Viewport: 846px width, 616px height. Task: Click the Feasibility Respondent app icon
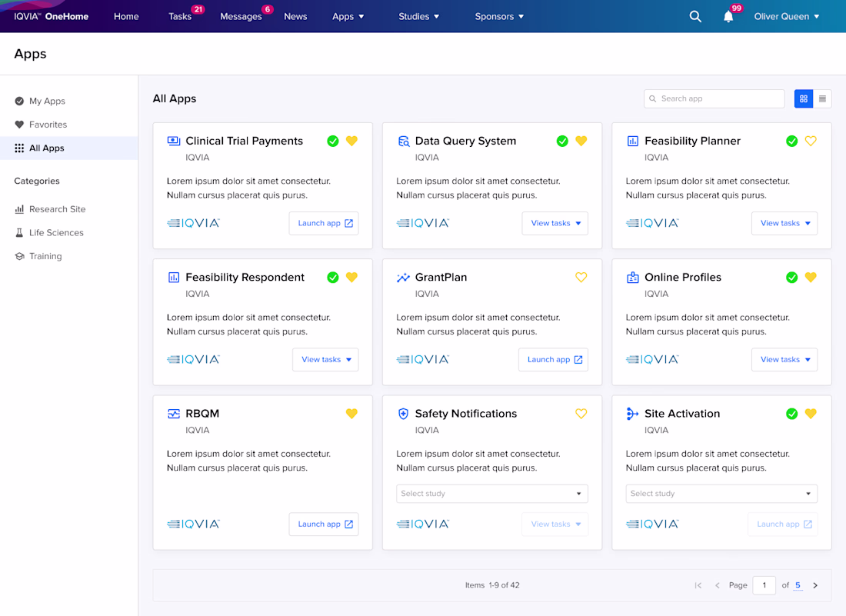click(x=174, y=278)
